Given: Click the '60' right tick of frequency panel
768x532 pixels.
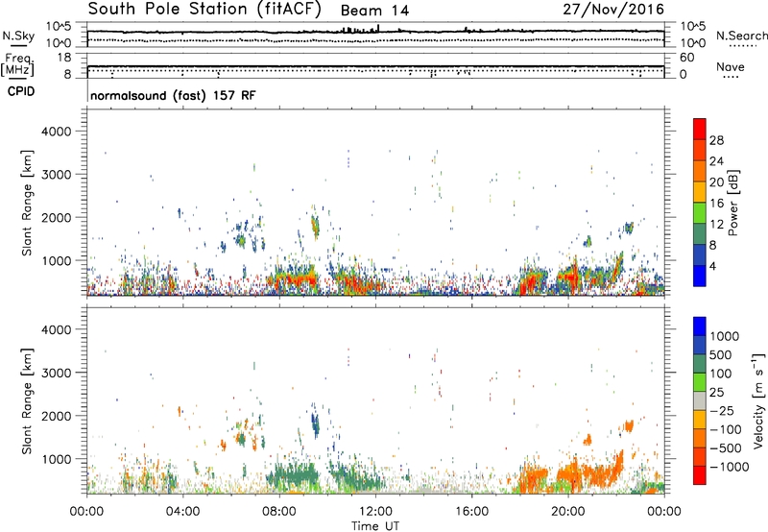Looking at the screenshot, I should [x=686, y=58].
